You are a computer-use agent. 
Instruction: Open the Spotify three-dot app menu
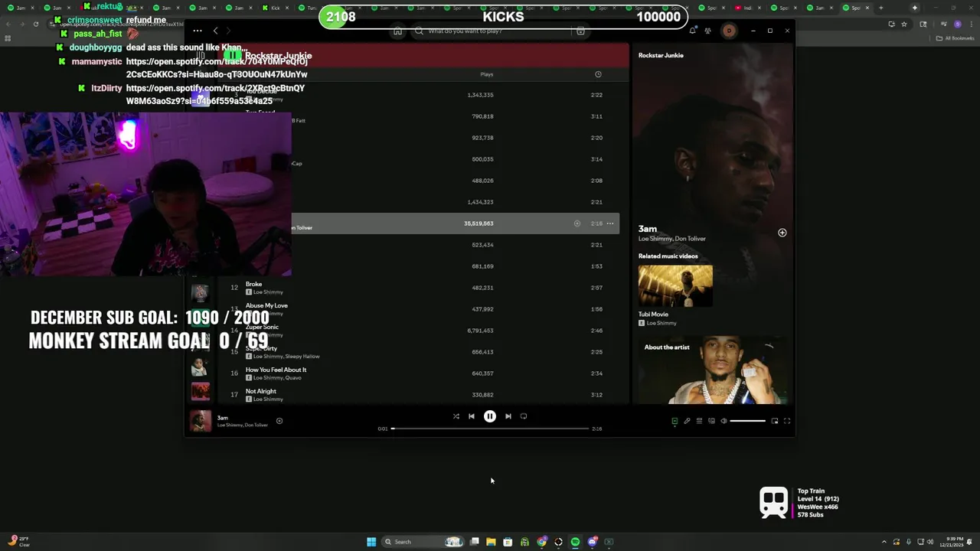click(x=198, y=31)
